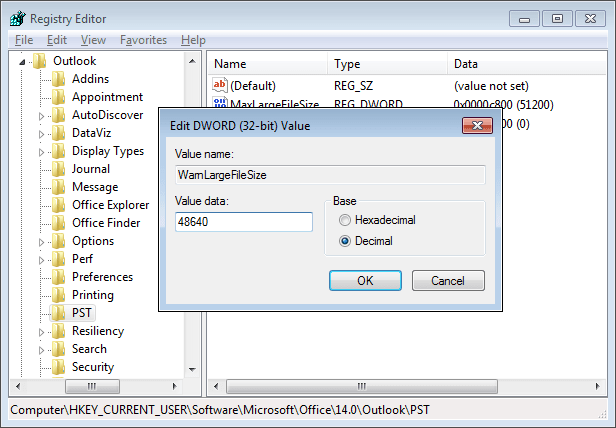Screen dimensions: 616x428
Task: Click the Data column header
Action: pos(527,64)
